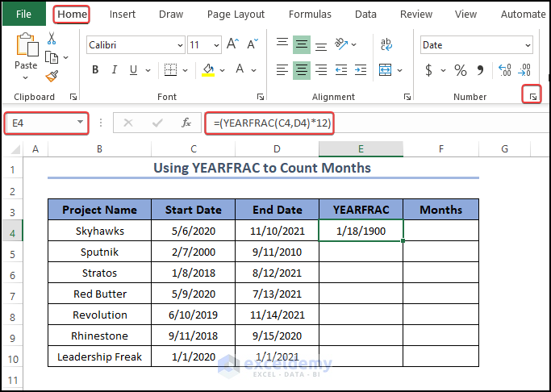This screenshot has width=551, height=392.
Task: Open Clipboard pane dialog launcher
Action: click(73, 97)
